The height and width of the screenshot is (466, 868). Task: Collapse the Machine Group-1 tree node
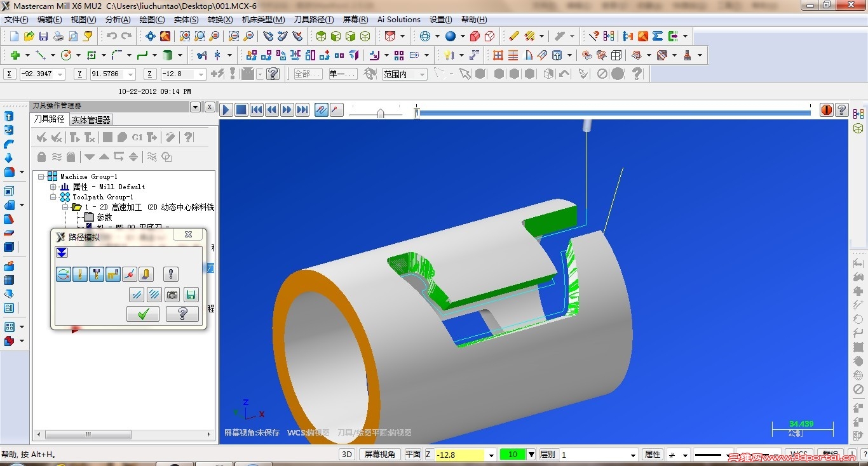(41, 176)
